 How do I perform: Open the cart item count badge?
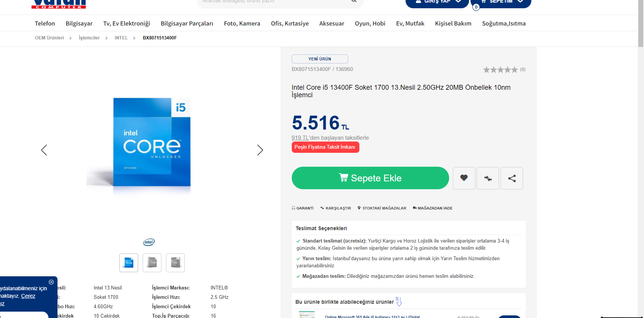coord(476,7)
